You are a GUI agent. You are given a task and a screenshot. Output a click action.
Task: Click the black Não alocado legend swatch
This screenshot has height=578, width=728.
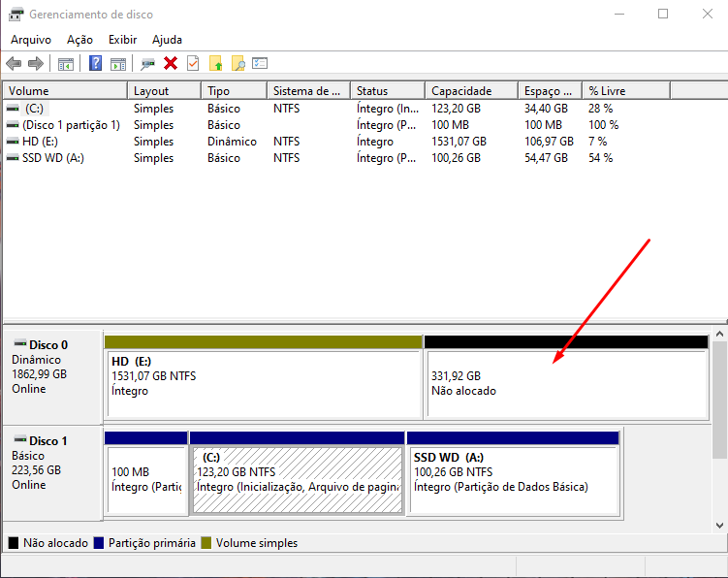click(14, 543)
